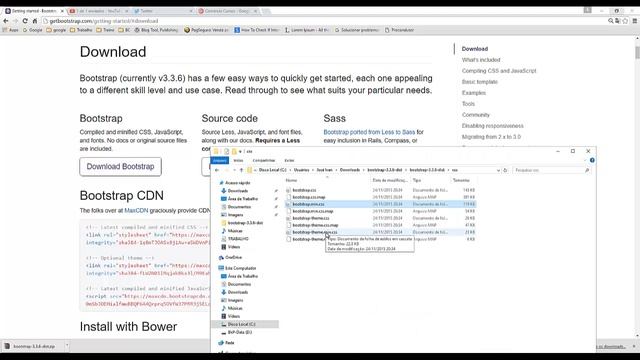Open Rede in navigation pane

click(x=229, y=343)
